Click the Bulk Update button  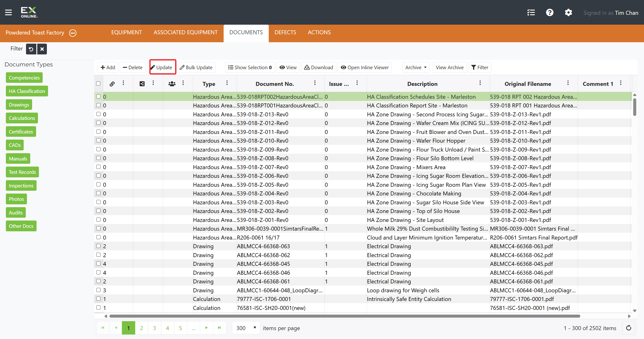tap(196, 68)
